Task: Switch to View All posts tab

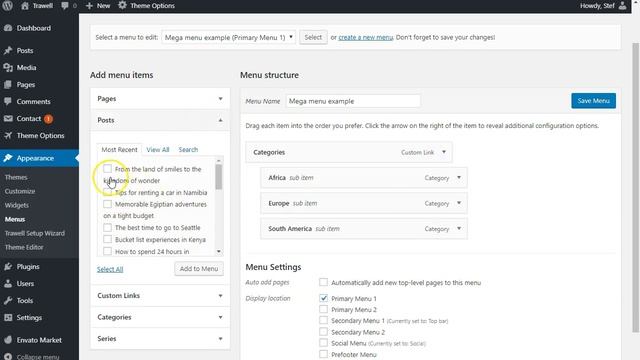Action: (158, 150)
